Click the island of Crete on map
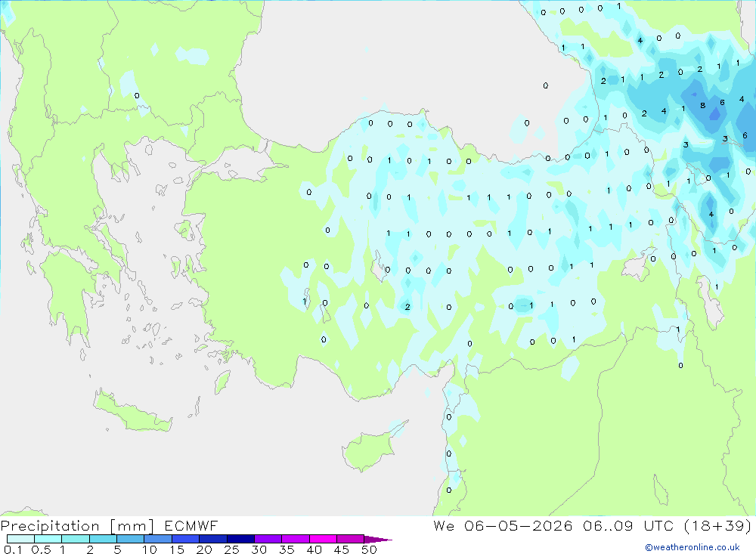 132,412
